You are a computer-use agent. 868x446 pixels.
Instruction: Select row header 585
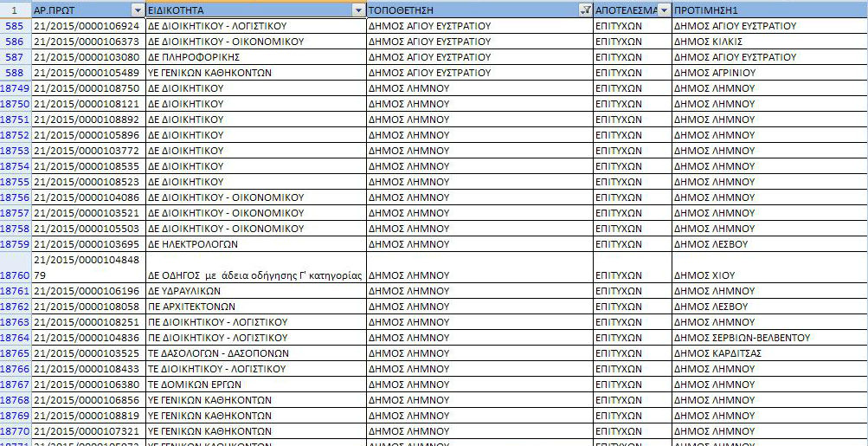click(x=16, y=26)
